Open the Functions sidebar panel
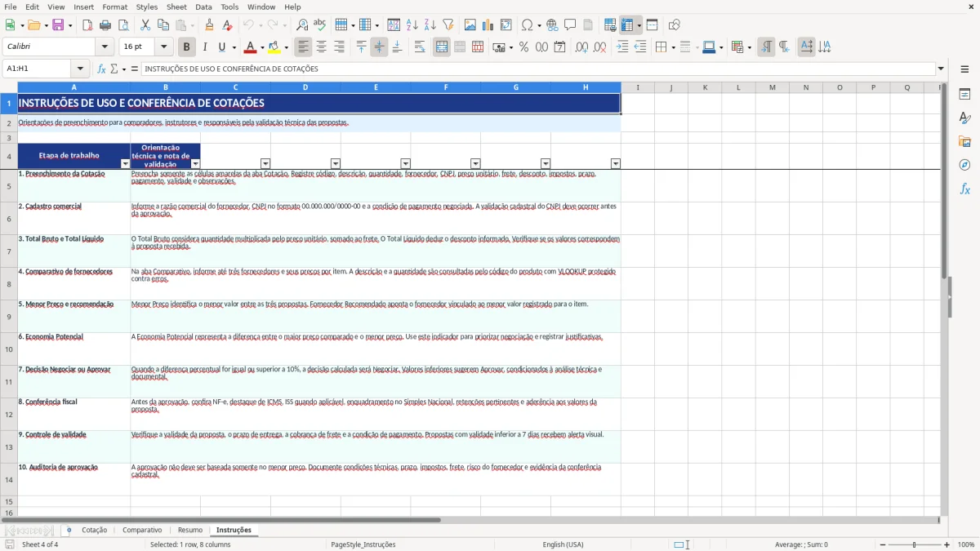 pyautogui.click(x=964, y=189)
